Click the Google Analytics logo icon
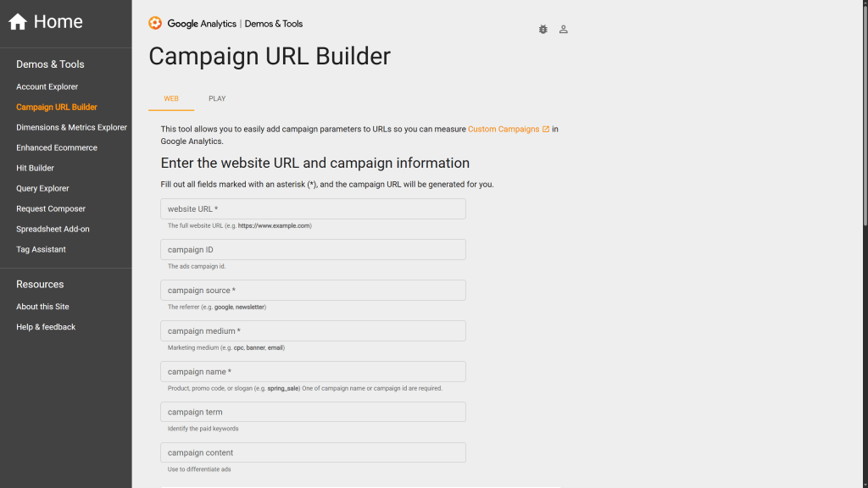868x488 pixels. tap(155, 24)
